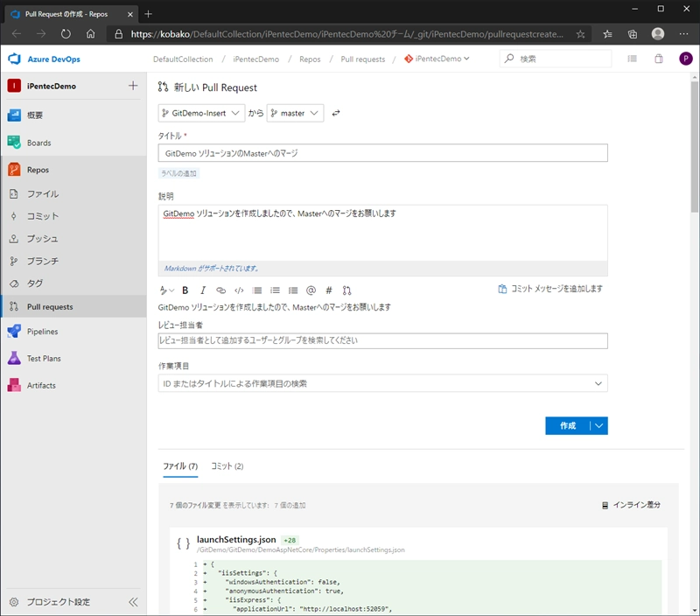Open プロジェクト設定 project settings
This screenshot has height=616, width=700.
(x=58, y=602)
